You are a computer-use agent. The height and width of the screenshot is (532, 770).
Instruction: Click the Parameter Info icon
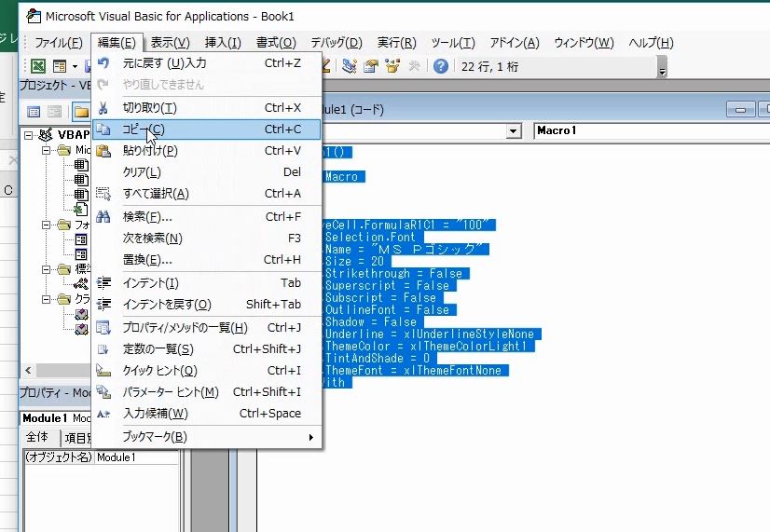[x=103, y=392]
